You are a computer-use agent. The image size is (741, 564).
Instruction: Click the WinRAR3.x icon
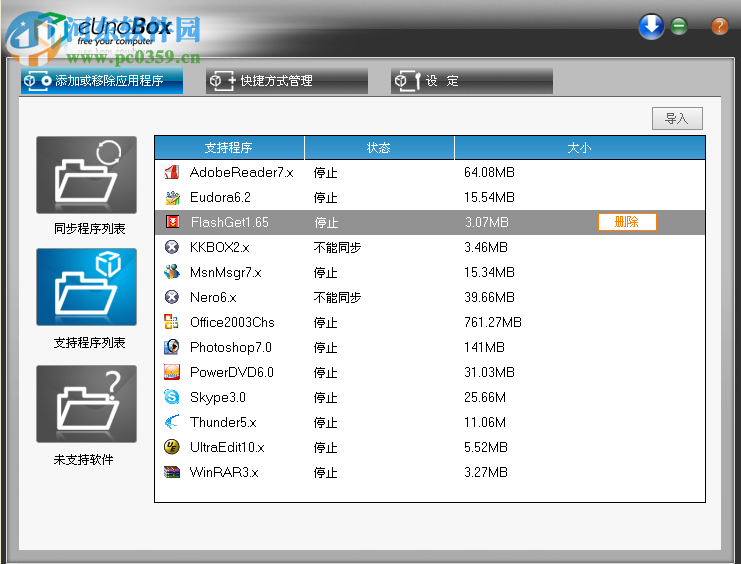point(172,472)
